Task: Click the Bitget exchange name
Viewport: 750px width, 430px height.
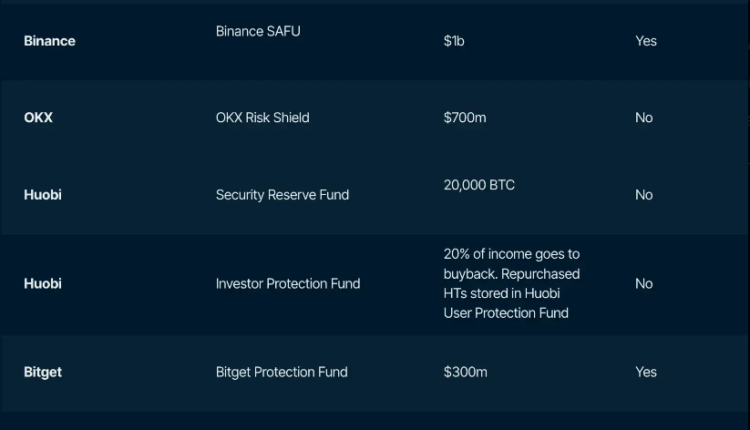Action: 43,372
